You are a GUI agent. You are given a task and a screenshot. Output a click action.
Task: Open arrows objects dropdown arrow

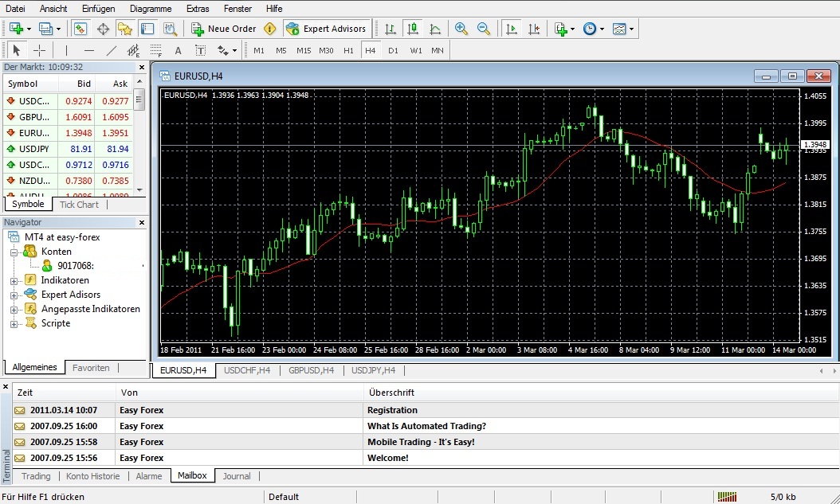click(x=234, y=51)
